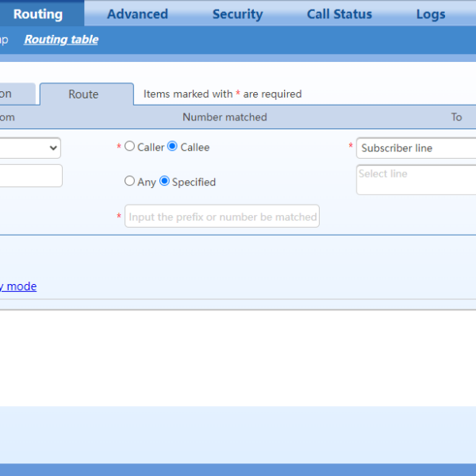Select the Caller radio button

point(130,147)
